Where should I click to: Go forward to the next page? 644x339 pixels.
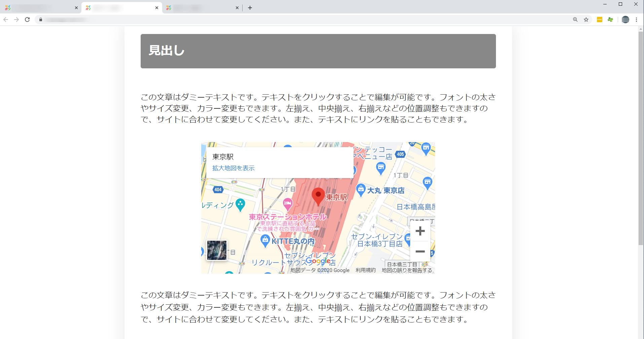[16, 20]
